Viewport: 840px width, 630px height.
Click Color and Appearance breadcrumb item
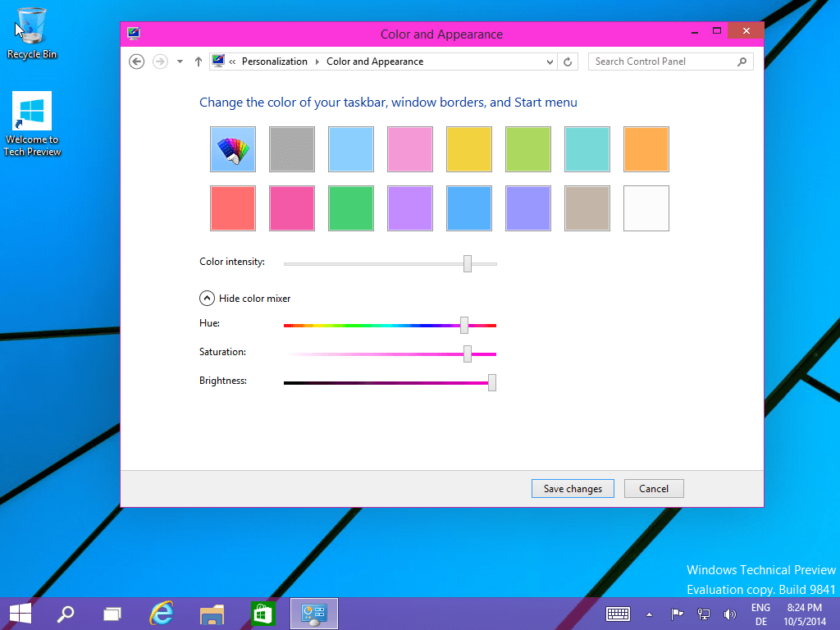(x=375, y=62)
